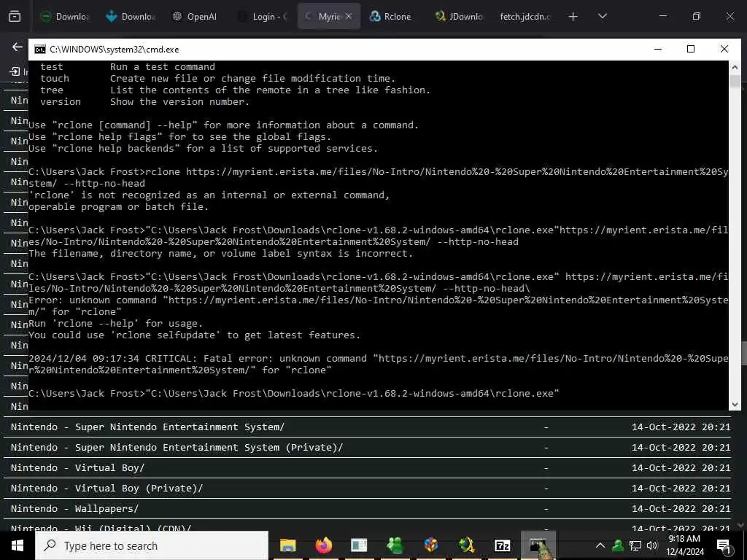Click 'touch' command entry in help list
747x560 pixels.
[x=54, y=78]
